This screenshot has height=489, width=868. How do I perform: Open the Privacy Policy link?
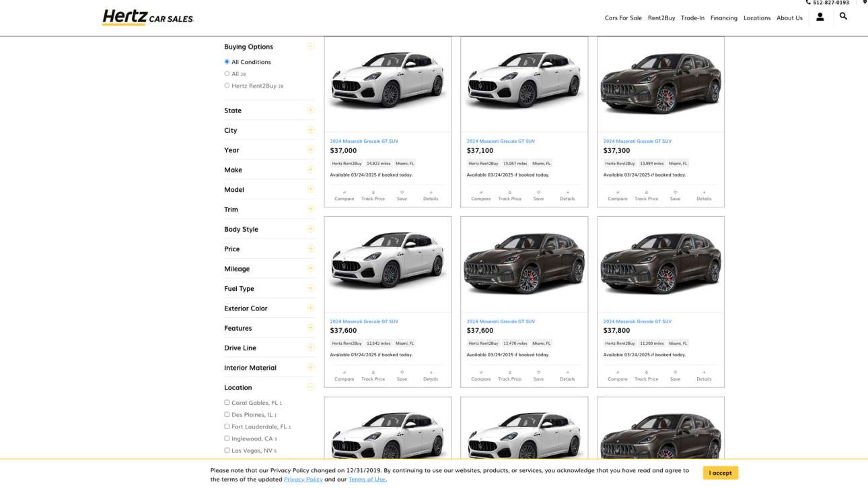(x=303, y=480)
